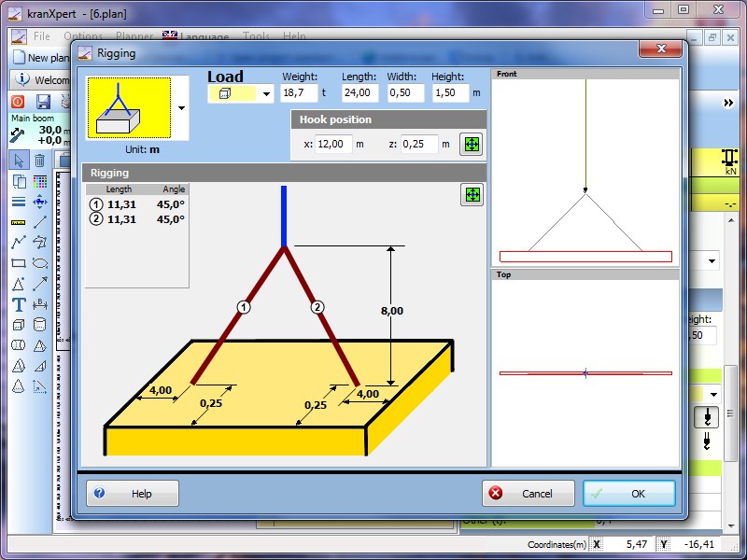Open the rigging type dropdown arrow
The height and width of the screenshot is (560, 747).
click(181, 108)
